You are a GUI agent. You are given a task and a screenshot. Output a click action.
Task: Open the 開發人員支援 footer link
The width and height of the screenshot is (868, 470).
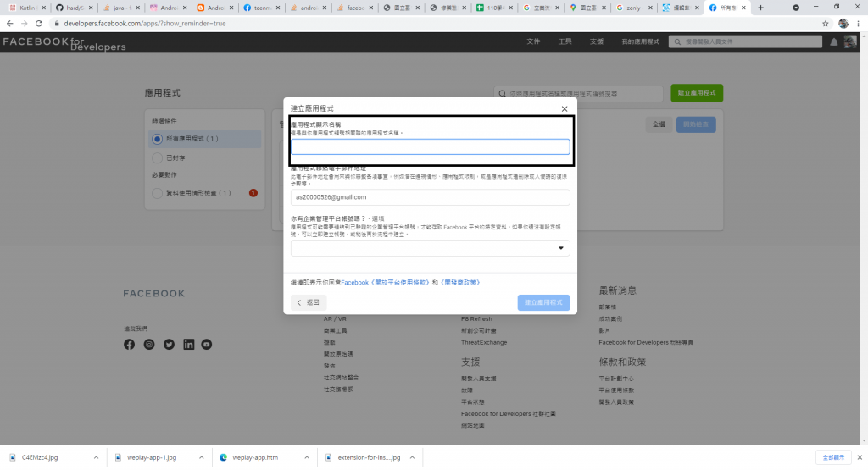pyautogui.click(x=478, y=379)
